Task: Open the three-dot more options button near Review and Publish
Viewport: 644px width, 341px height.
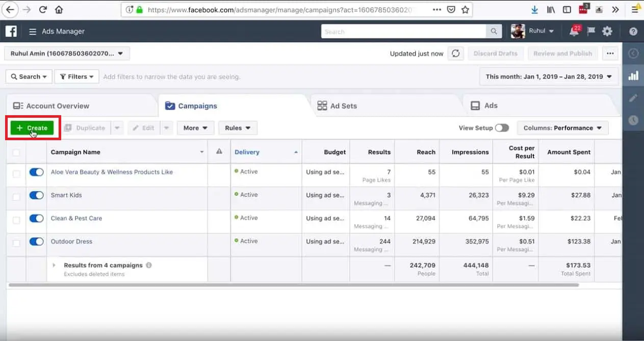Action: (x=610, y=54)
